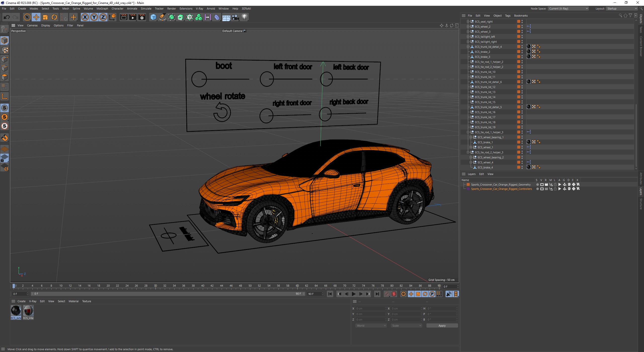Open Edit Render Settings icon
This screenshot has width=644, height=352.
(x=142, y=17)
